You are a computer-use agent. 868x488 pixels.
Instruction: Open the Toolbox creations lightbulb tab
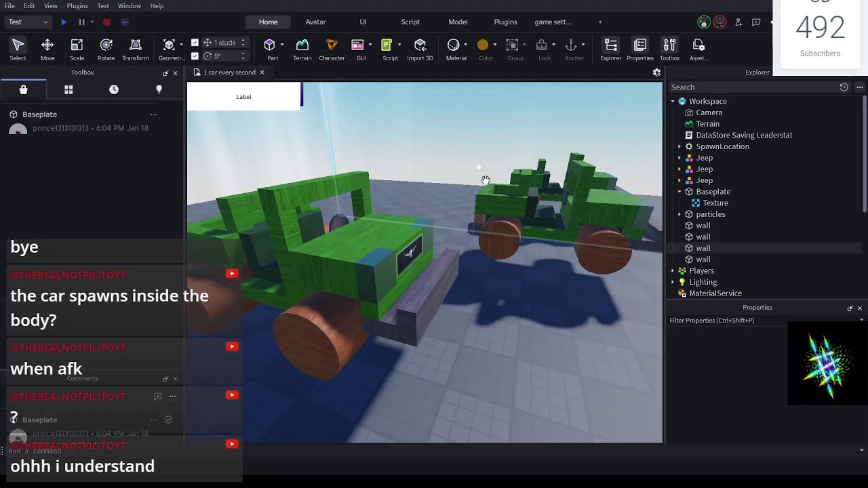[159, 89]
